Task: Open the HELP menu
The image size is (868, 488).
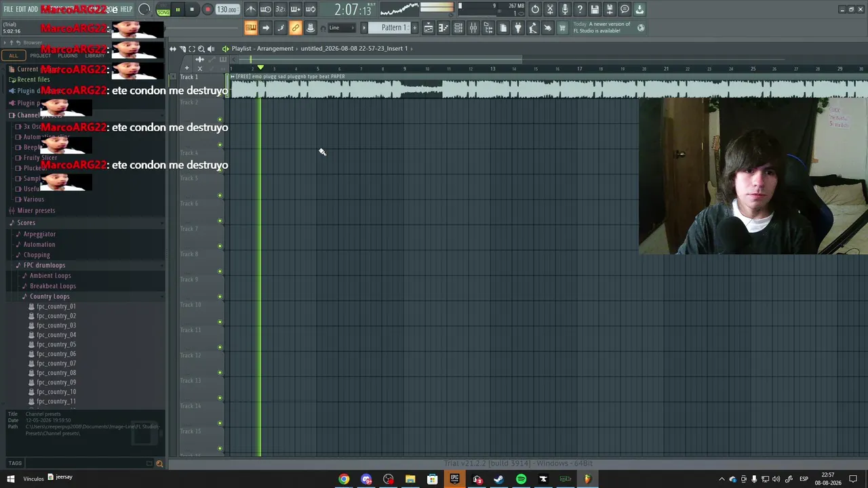Action: pos(127,9)
